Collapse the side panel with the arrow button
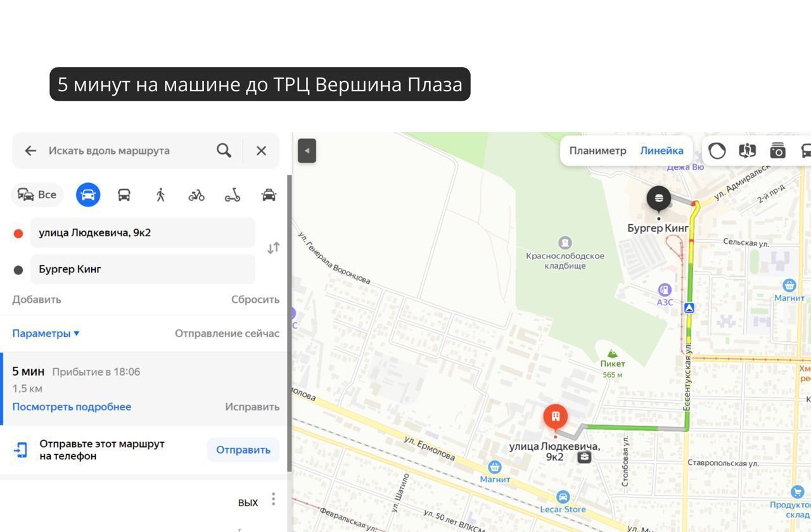 tap(307, 151)
